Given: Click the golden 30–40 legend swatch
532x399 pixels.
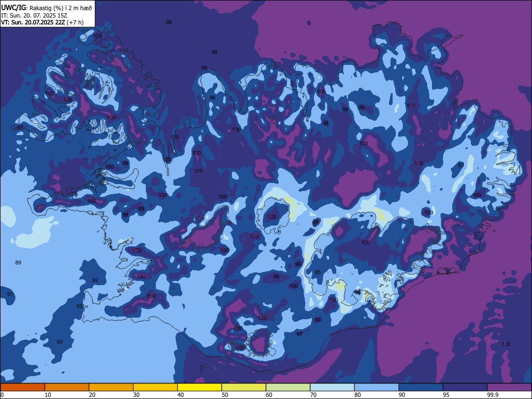Looking at the screenshot, I should pos(155,387).
